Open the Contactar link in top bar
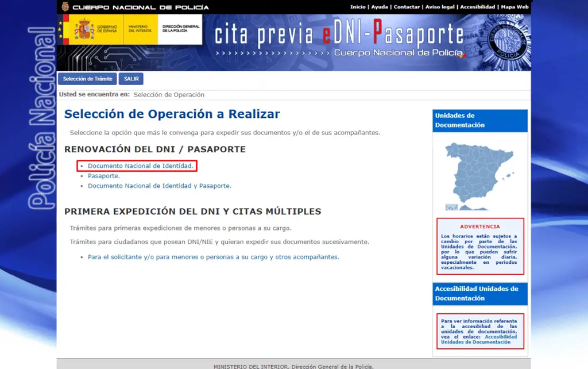The width and height of the screenshot is (588, 369). pyautogui.click(x=407, y=7)
